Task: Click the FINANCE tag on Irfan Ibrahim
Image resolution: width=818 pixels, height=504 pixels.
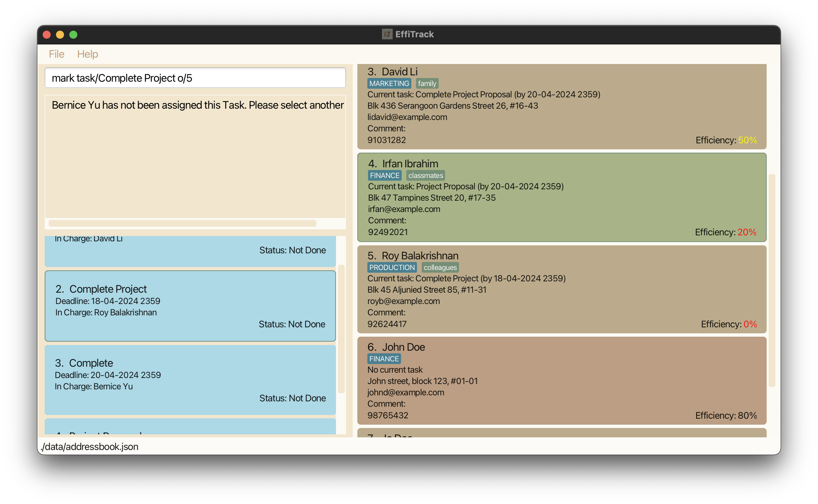Action: tap(384, 175)
